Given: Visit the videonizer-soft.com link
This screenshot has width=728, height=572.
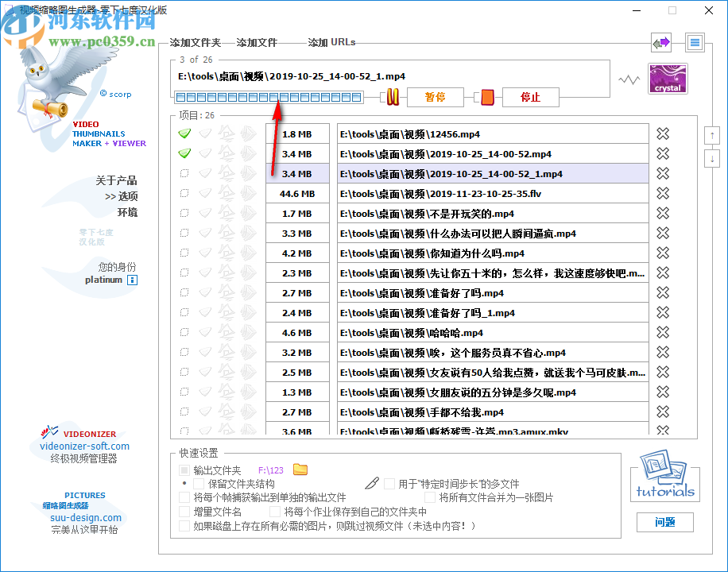Looking at the screenshot, I should tap(84, 446).
